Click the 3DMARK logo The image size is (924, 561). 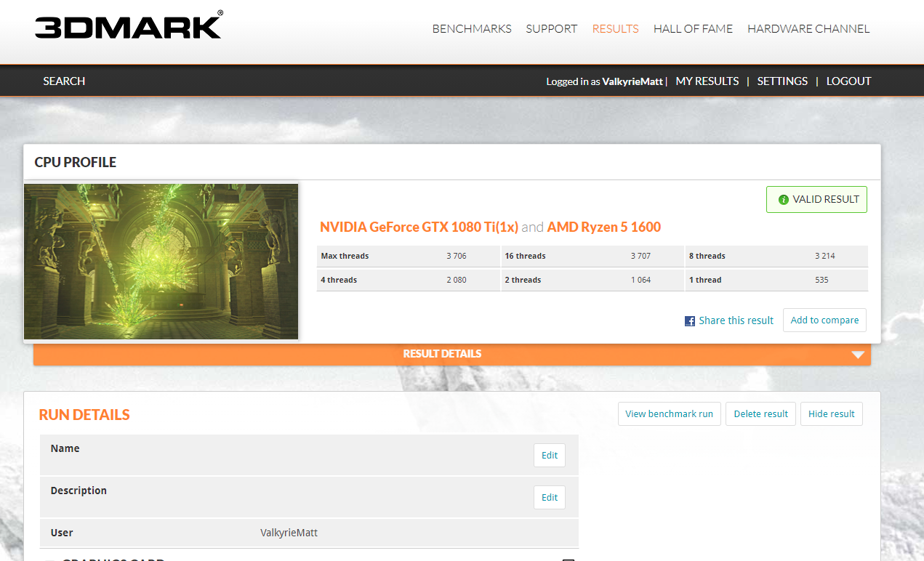(129, 25)
